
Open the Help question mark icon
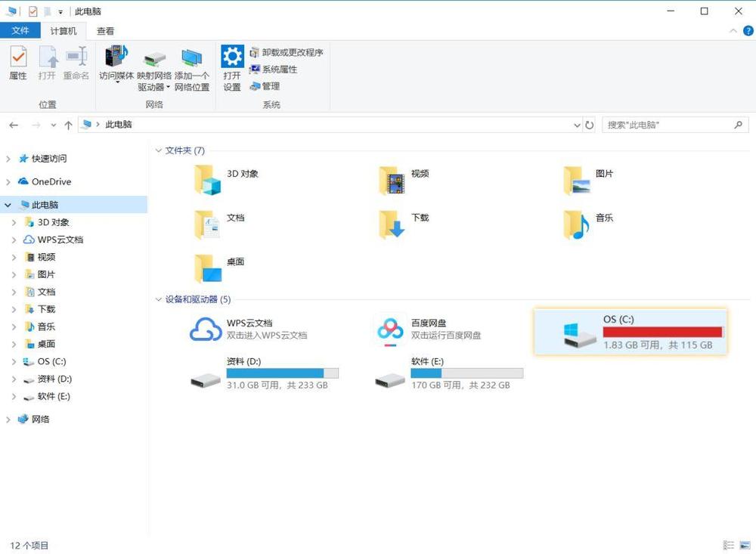748,31
